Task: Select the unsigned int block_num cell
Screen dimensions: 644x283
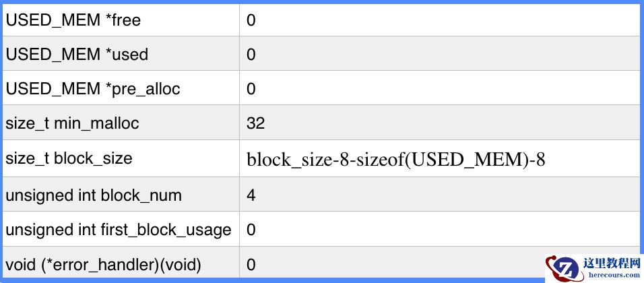Action: [94, 196]
